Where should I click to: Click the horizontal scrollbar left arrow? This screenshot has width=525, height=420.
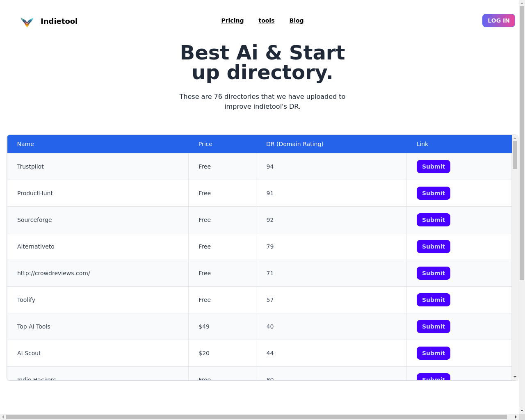[x=3, y=417]
